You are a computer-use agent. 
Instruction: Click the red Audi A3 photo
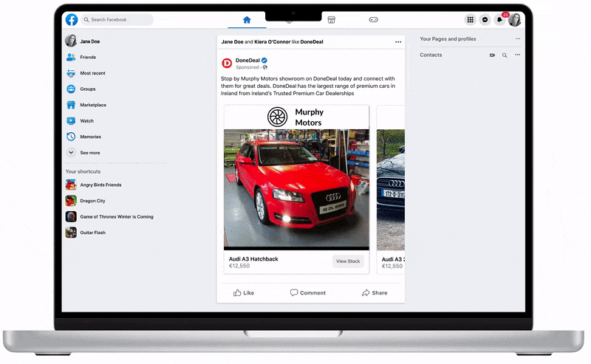click(x=296, y=188)
